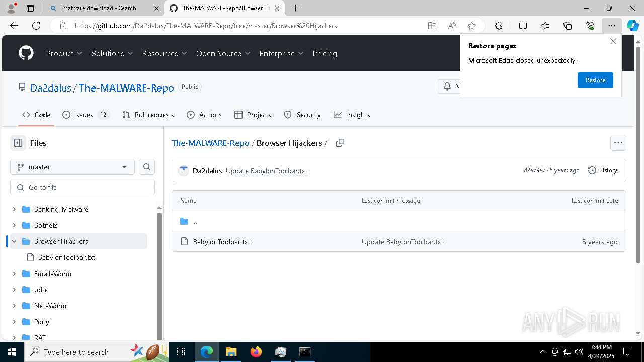
Task: Open Tab actions menu icon
Action: tap(30, 8)
